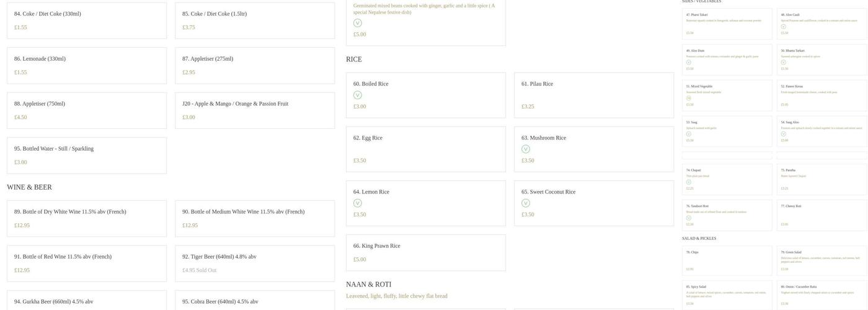This screenshot has height=310, width=868.
Task: Open the 62. Egg Rice item
Action: pyautogui.click(x=425, y=149)
